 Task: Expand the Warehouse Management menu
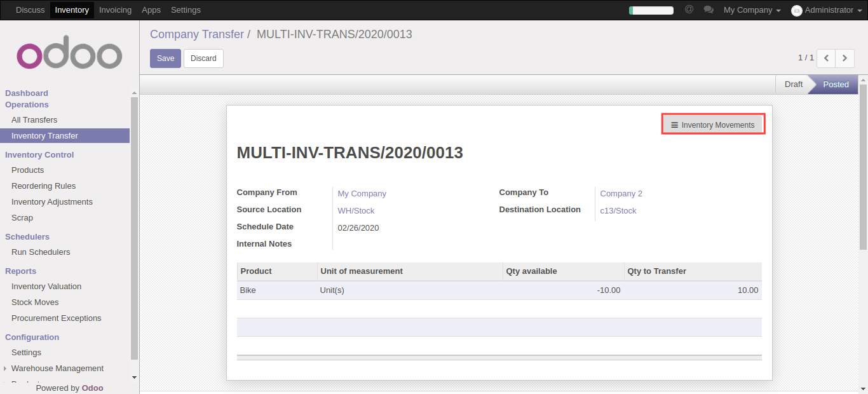[57, 369]
